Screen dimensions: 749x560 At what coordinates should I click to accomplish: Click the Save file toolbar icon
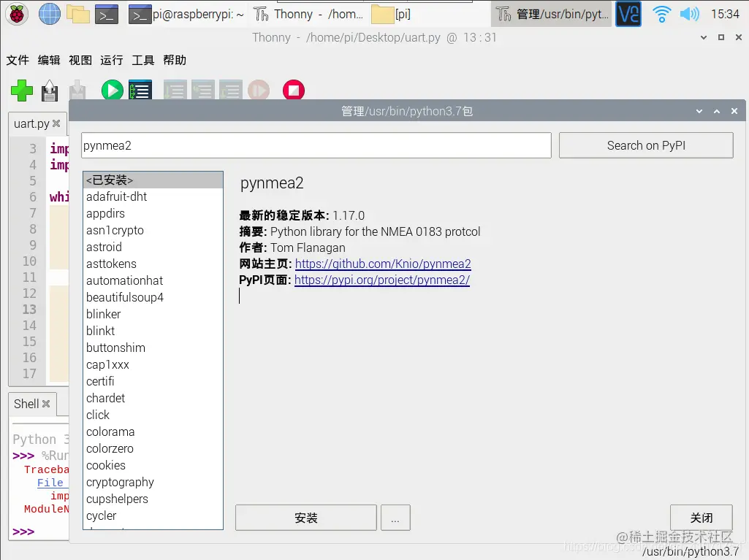click(x=77, y=91)
